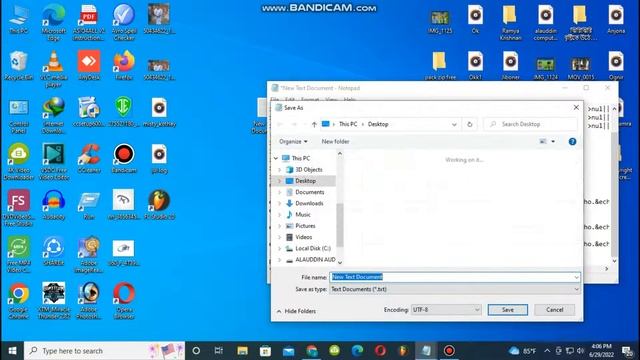Select the Firefox desktop shortcut
The image size is (640, 360).
point(124,65)
